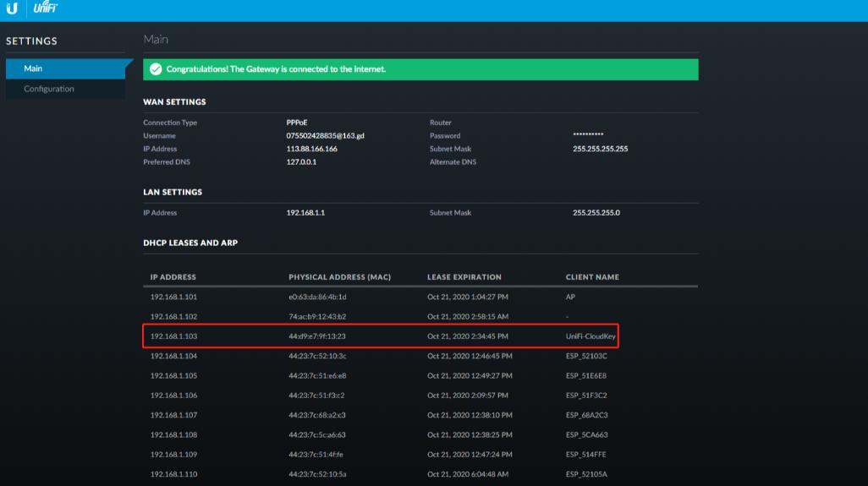Click lease IP 192.168.1.101
Image resolution: width=868 pixels, height=486 pixels.
(x=173, y=297)
